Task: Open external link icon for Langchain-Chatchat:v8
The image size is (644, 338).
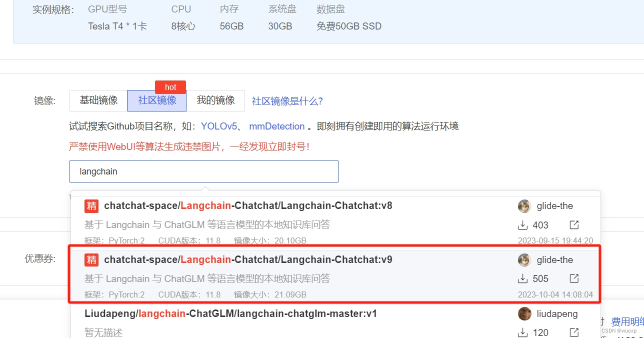Action: 573,225
